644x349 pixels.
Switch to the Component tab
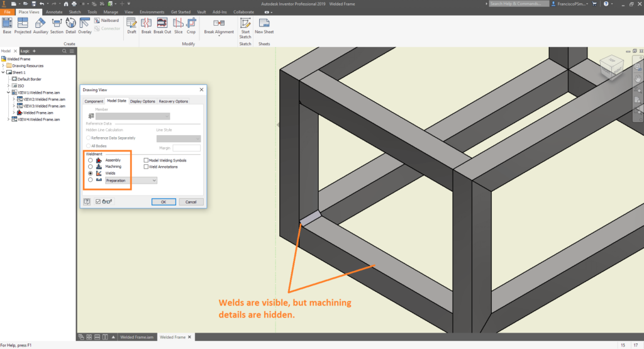[94, 101]
